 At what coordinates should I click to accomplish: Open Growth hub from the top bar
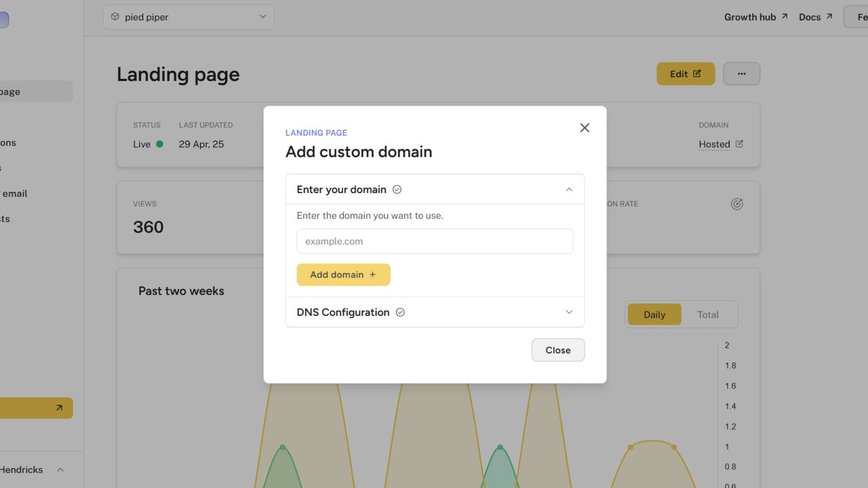pos(749,16)
